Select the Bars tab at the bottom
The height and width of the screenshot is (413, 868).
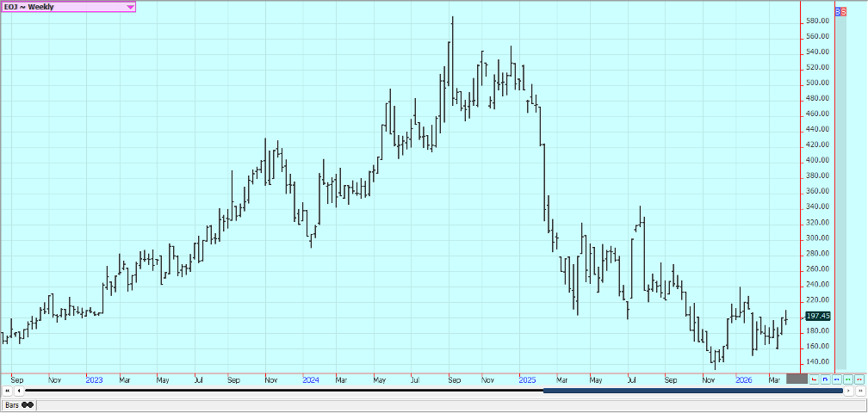[12, 404]
